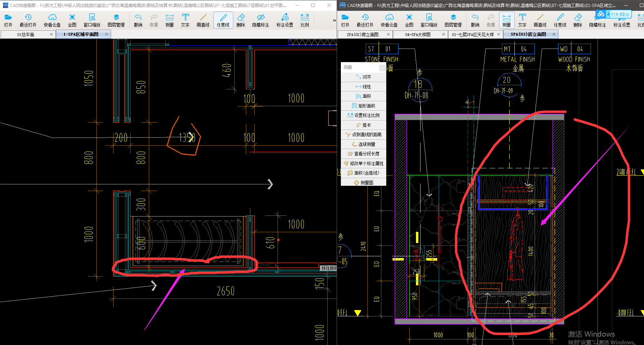
Task: Select 窗口缩放 tool in right window
Action: coord(429,20)
